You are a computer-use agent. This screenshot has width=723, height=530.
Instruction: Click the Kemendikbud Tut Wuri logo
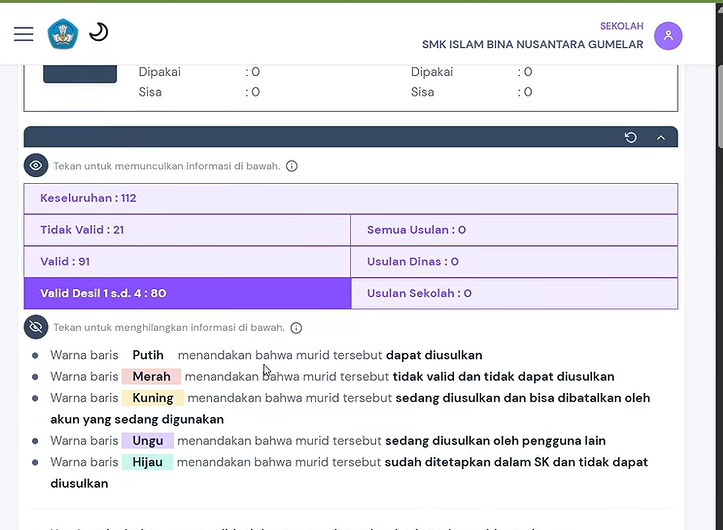[63, 34]
